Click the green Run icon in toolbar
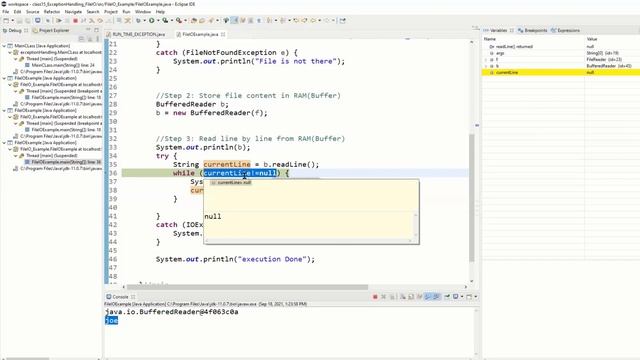The image size is (640, 360). click(x=152, y=20)
